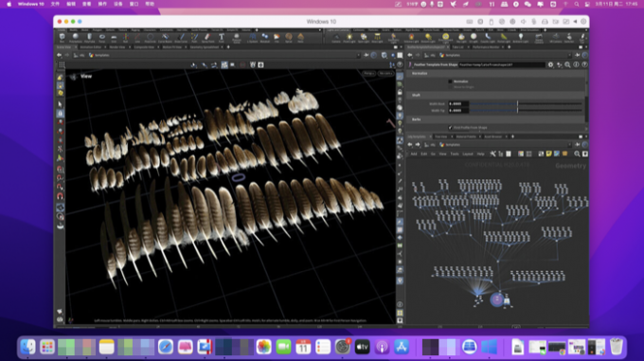Select the Circle shelf tool

pyautogui.click(x=151, y=37)
